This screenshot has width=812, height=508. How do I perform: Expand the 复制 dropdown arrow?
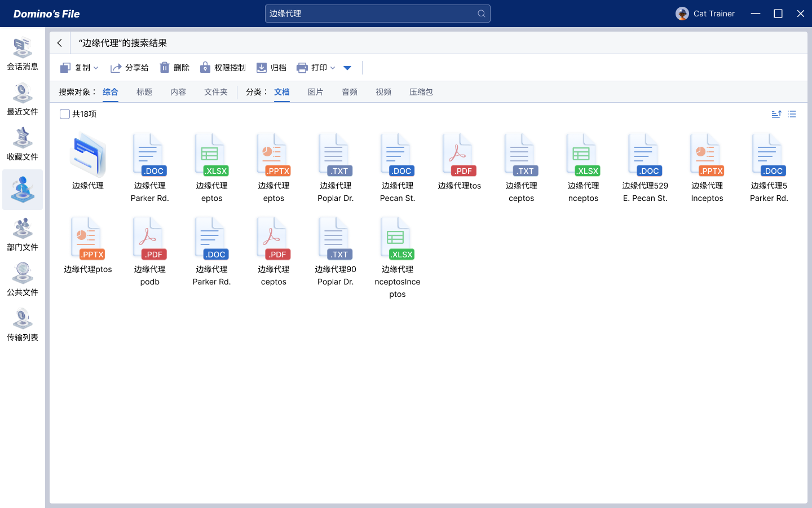click(96, 68)
